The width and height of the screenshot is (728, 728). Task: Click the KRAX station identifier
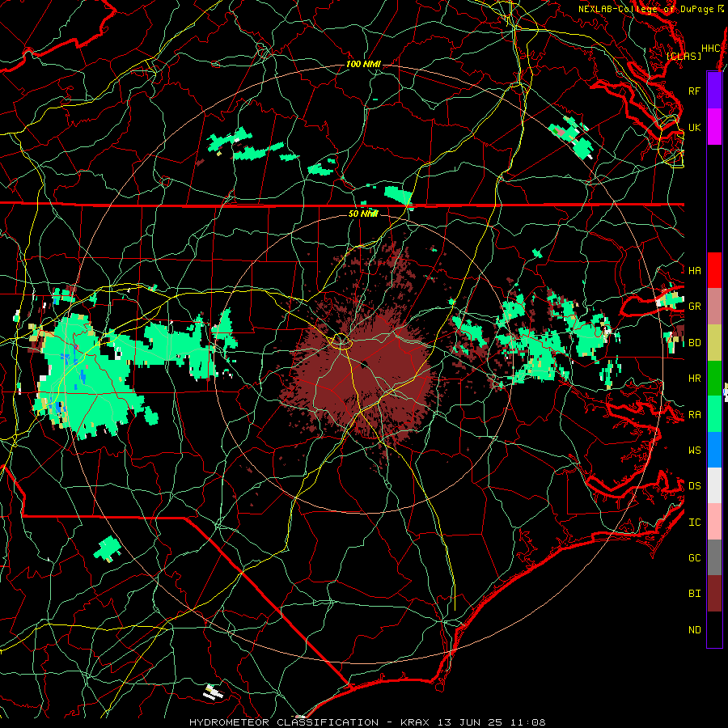[x=415, y=722]
